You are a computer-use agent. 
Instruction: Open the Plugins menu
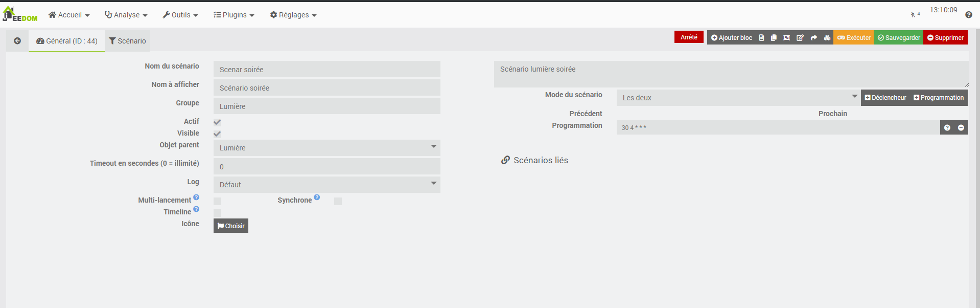click(234, 15)
